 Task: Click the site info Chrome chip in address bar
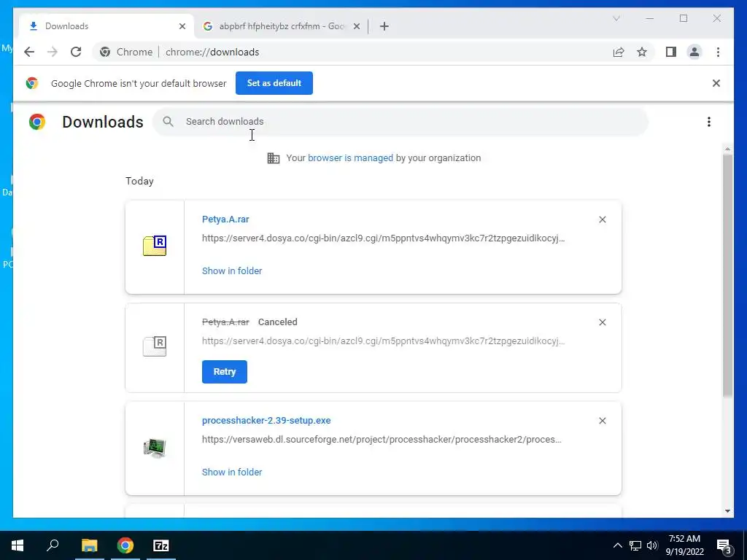tap(127, 52)
